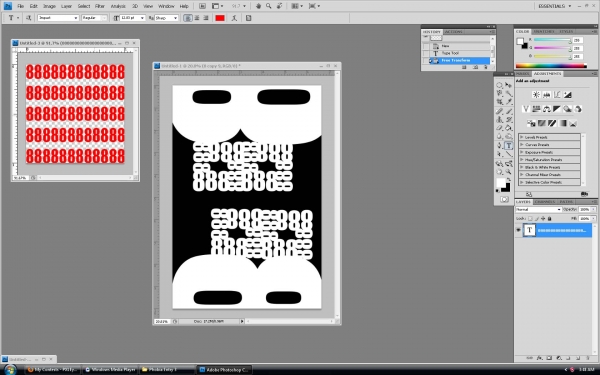
Task: Open the Layer menu
Action: (67, 6)
